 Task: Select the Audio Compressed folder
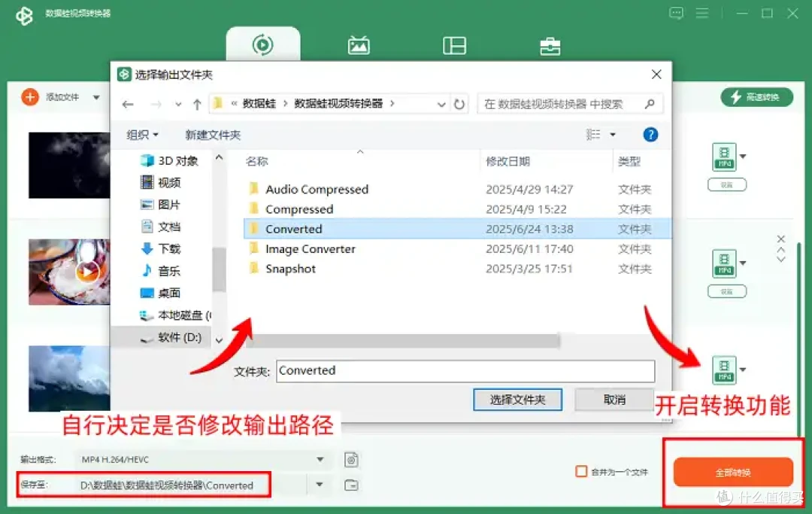click(317, 189)
